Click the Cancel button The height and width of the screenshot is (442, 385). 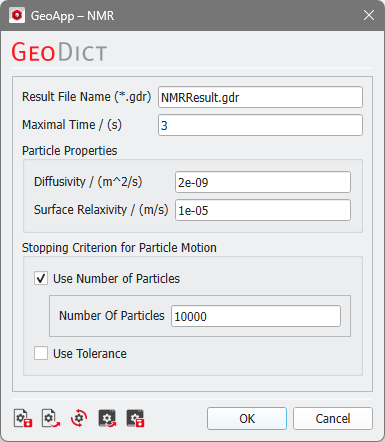pyautogui.click(x=333, y=418)
